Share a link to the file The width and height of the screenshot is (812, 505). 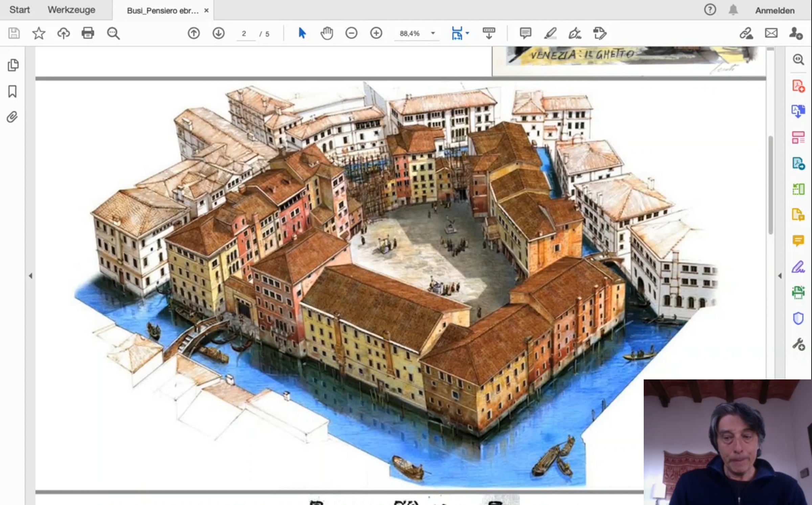coord(746,34)
